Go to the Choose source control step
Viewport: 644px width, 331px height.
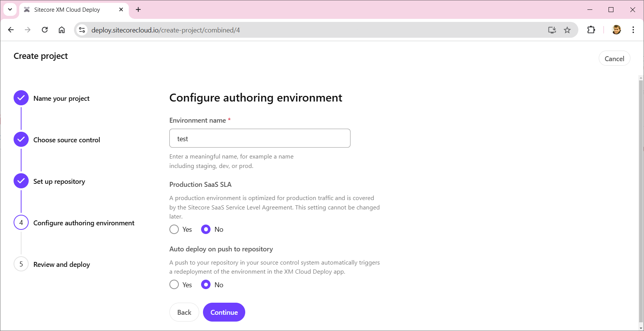(x=66, y=140)
